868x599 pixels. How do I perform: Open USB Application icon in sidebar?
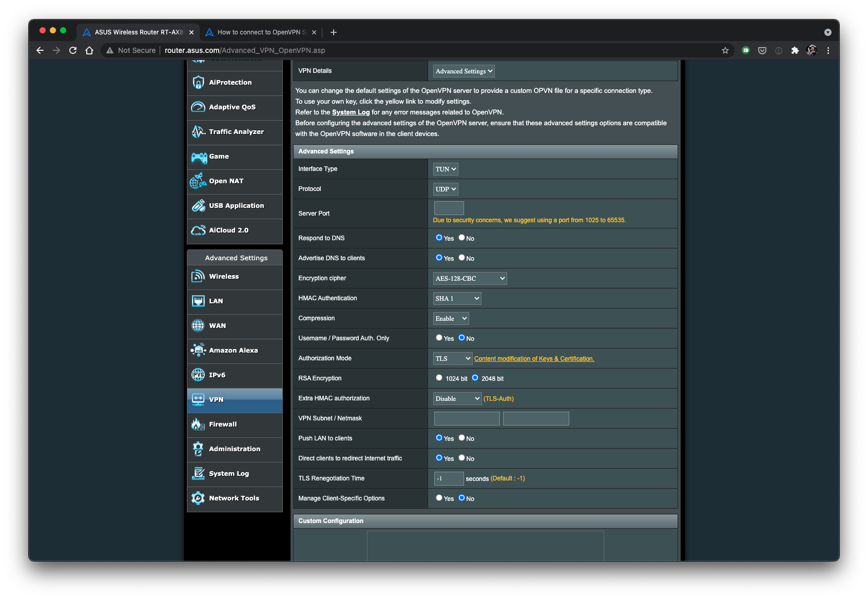[198, 206]
